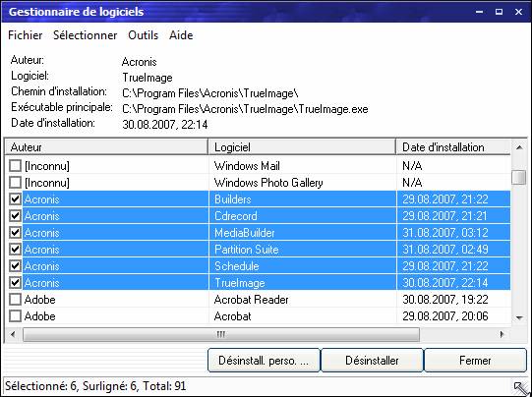Viewport: 532px width, 397px height.
Task: Click the list's scroll down arrow
Action: click(519, 317)
